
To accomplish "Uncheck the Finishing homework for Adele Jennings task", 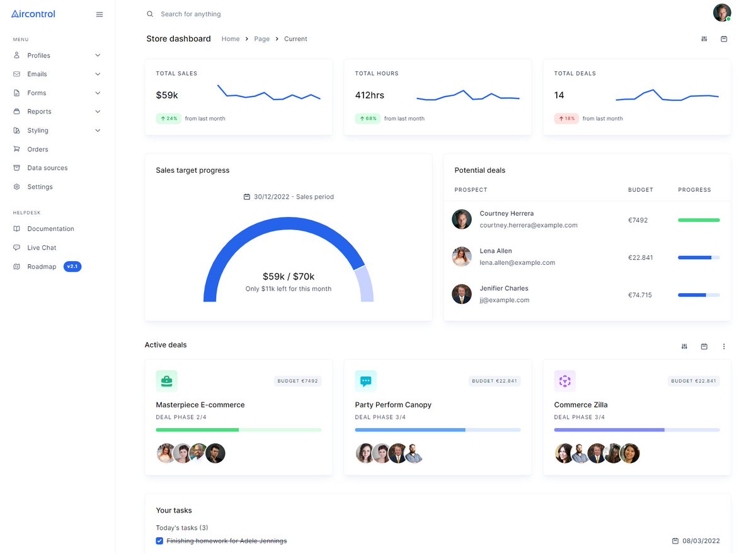I will point(159,540).
